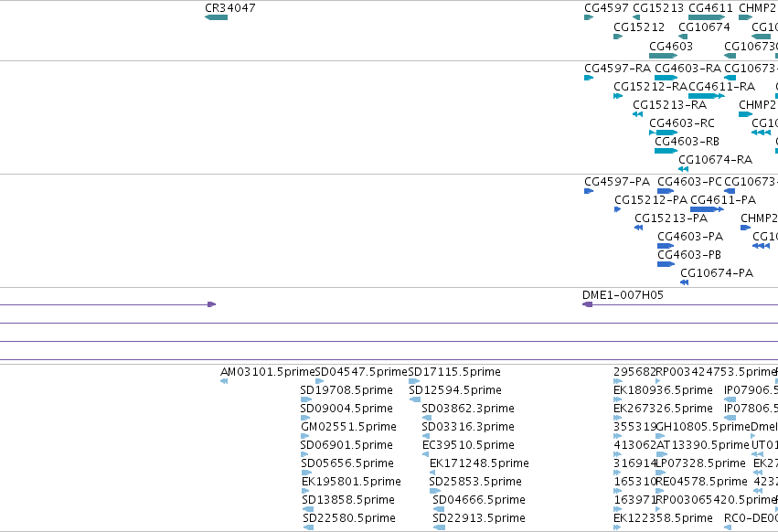
Task: Select the 355319 EST label
Action: (x=634, y=427)
